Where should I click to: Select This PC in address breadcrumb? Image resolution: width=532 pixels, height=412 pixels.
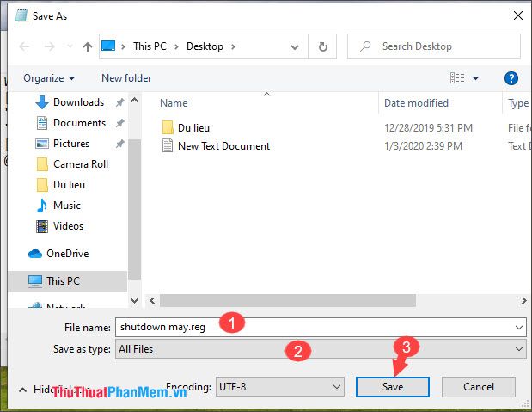(150, 46)
